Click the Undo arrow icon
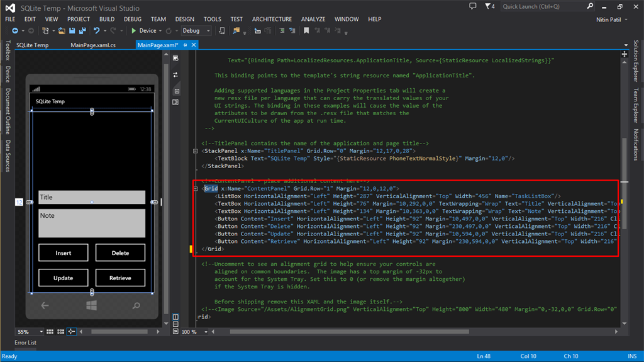Viewport: 644px width, 362px height. click(96, 30)
